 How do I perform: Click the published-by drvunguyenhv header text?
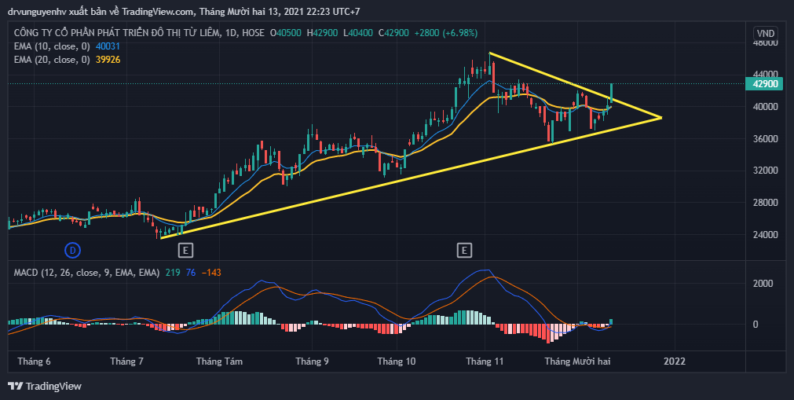(x=185, y=11)
